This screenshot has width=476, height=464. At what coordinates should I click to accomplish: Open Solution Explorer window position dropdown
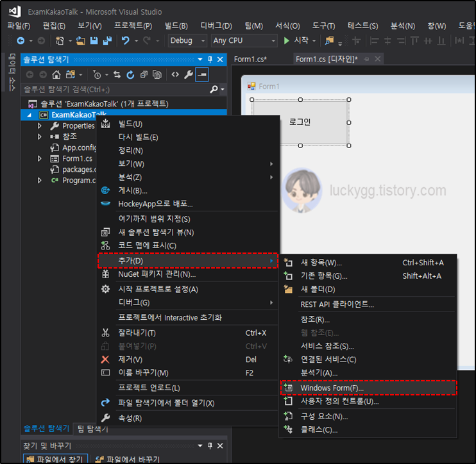point(200,60)
